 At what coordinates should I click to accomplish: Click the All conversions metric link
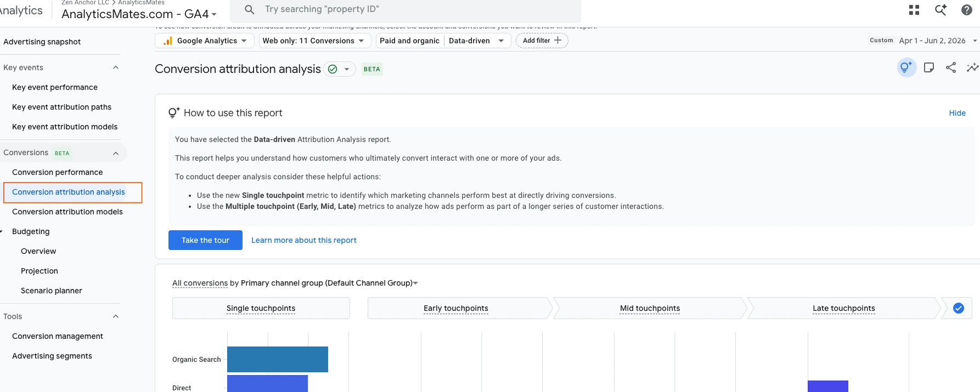[200, 283]
